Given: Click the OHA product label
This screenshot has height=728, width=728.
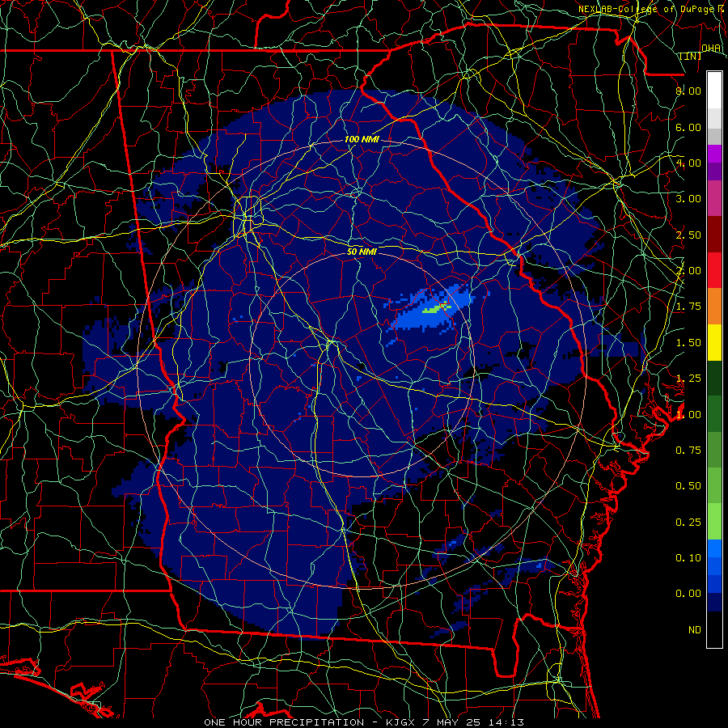Looking at the screenshot, I should coord(711,48).
